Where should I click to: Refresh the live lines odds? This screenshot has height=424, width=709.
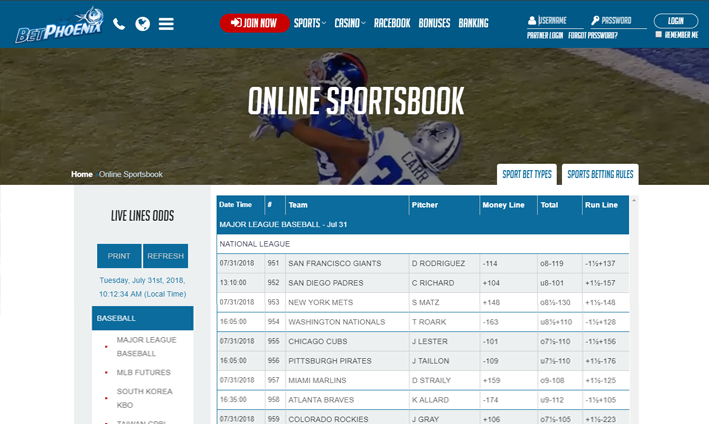point(165,256)
